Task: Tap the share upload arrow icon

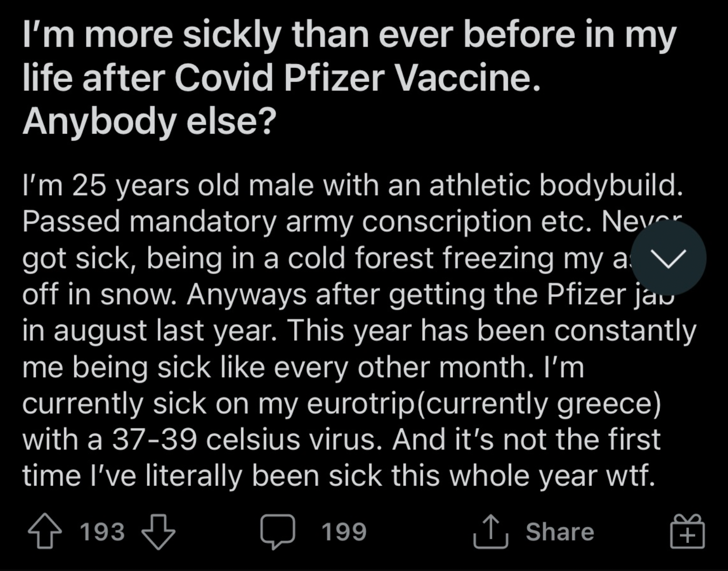Action: click(491, 531)
